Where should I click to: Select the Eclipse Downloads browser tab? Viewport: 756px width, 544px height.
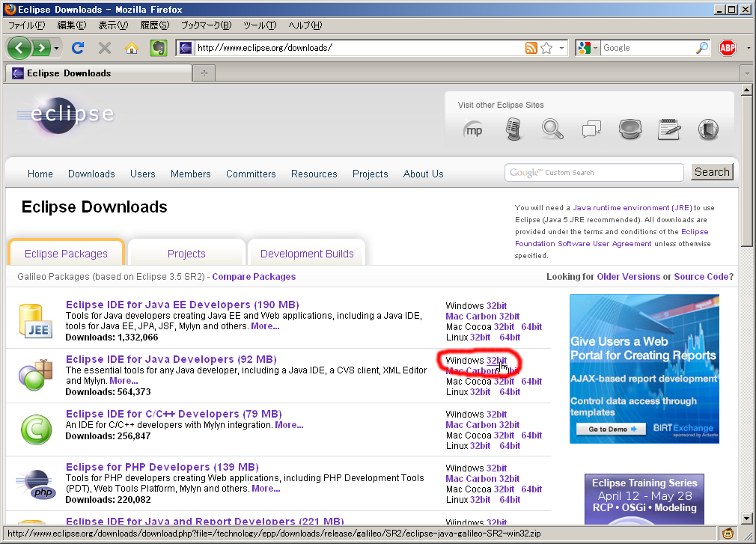99,73
